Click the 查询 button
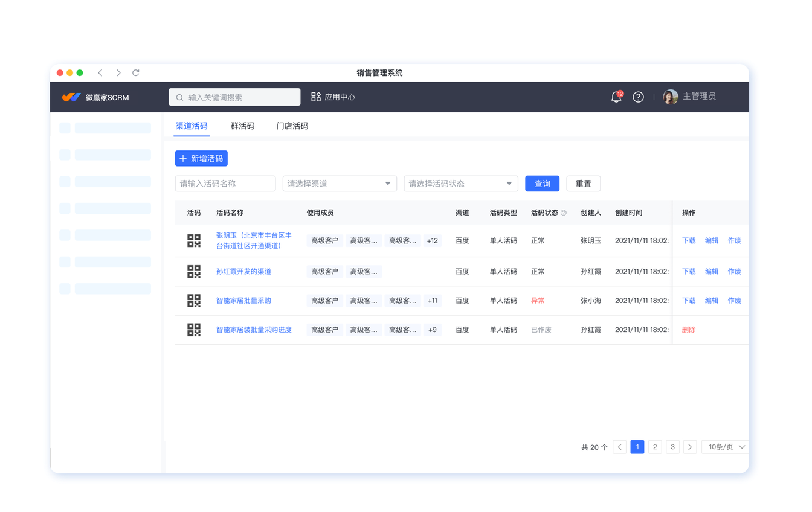Image resolution: width=812 pixels, height=512 pixels. pos(543,184)
